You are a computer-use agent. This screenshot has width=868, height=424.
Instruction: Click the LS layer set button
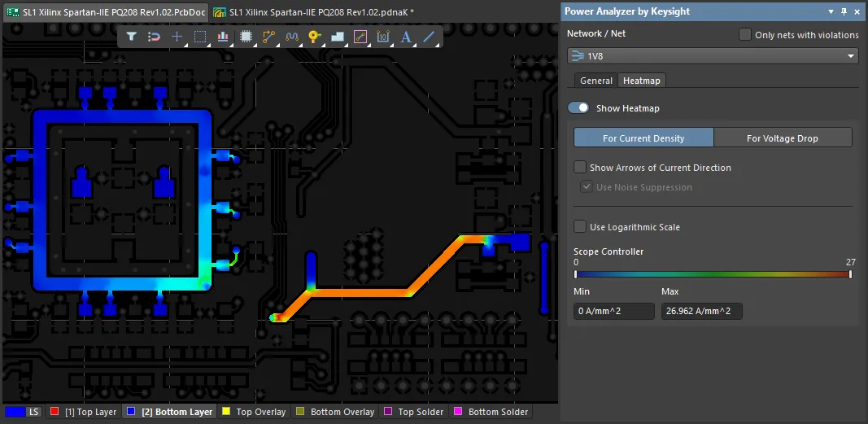(34, 412)
